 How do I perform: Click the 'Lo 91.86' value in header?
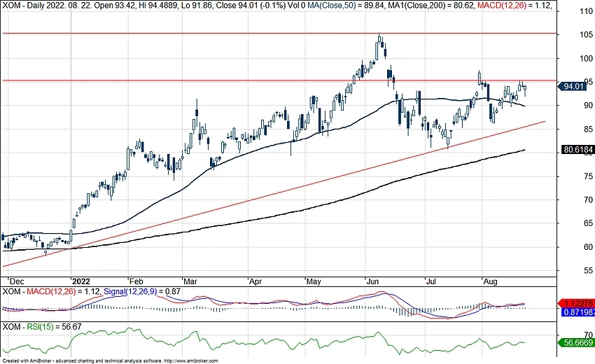point(197,6)
